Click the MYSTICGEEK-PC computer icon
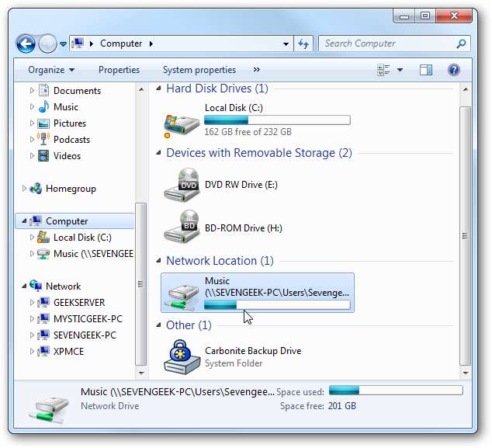This screenshot has width=492, height=448. 43,319
